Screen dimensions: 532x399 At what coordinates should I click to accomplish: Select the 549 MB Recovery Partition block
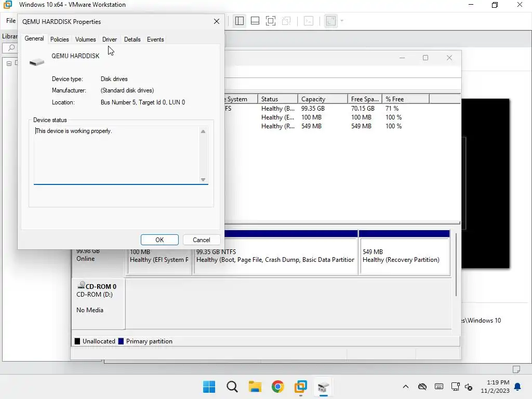point(404,256)
